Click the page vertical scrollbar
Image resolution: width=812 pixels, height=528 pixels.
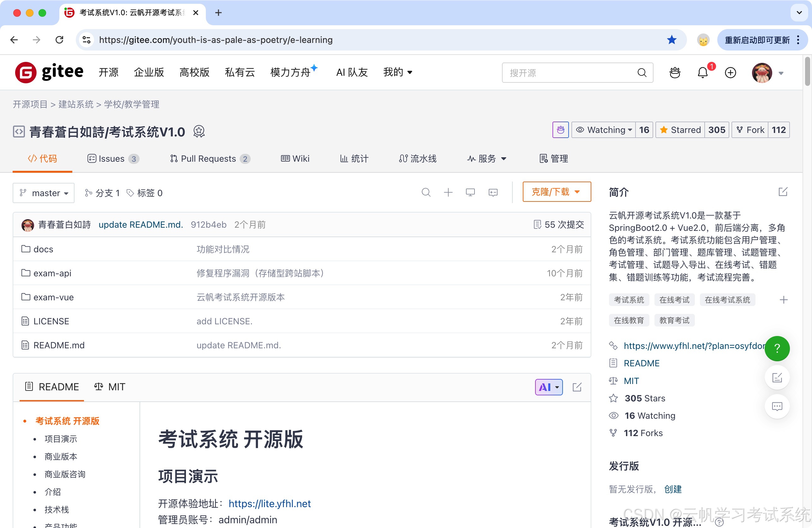point(807,72)
